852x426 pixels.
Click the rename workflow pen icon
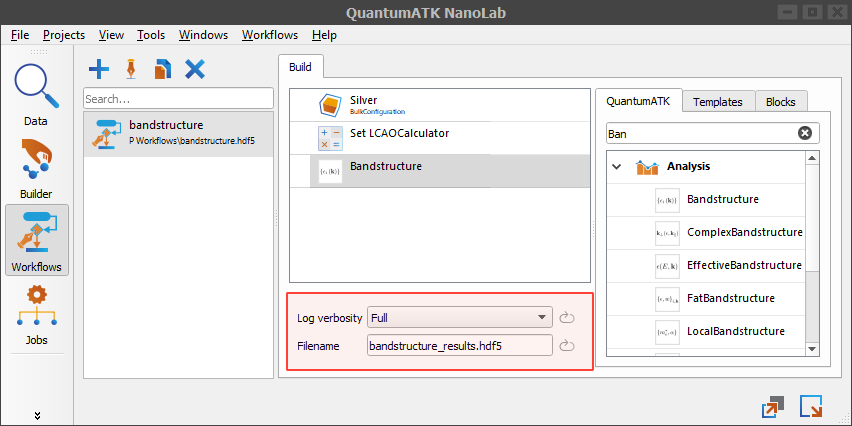[x=130, y=70]
